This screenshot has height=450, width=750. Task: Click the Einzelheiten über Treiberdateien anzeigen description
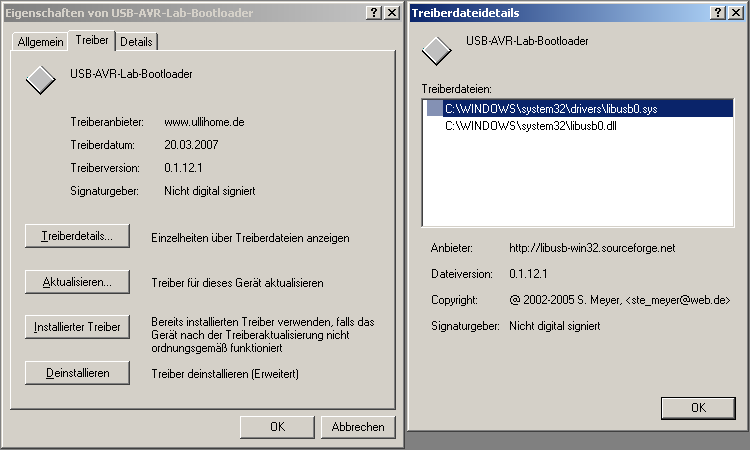250,238
